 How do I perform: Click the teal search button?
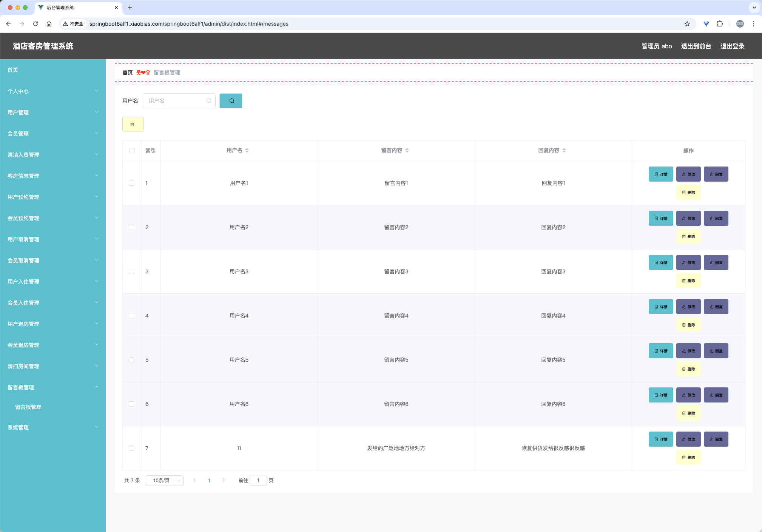(x=231, y=101)
